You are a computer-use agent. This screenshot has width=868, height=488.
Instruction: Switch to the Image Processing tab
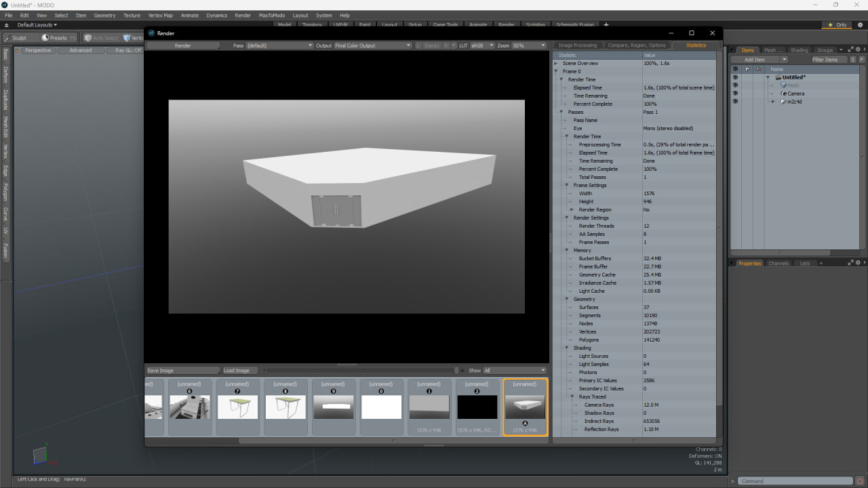click(578, 45)
